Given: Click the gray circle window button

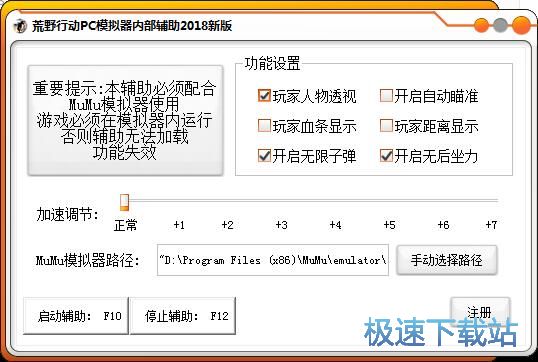Looking at the screenshot, I should coord(500,25).
